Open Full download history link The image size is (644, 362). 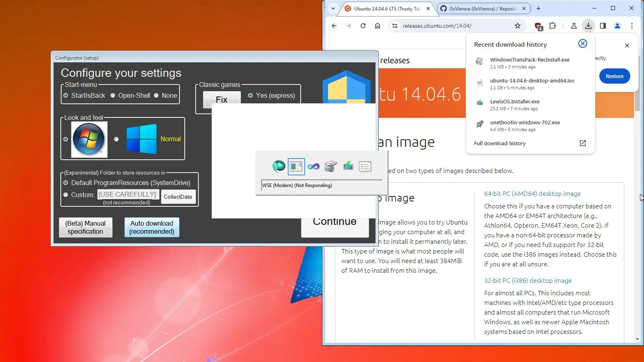(x=500, y=143)
